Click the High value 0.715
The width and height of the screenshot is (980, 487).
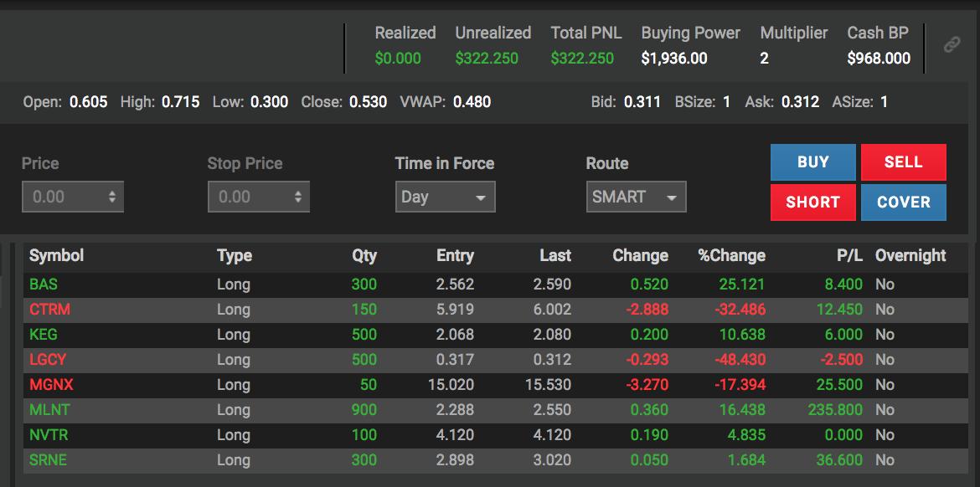[x=181, y=102]
